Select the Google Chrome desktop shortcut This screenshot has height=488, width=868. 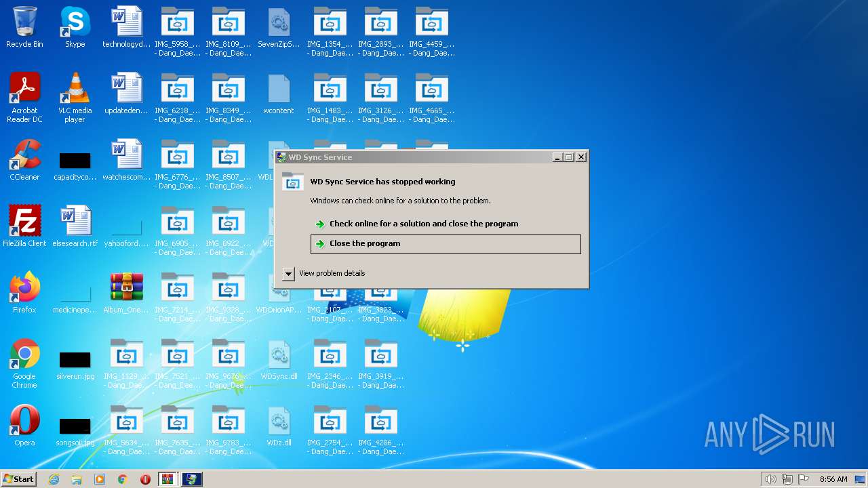(x=24, y=364)
